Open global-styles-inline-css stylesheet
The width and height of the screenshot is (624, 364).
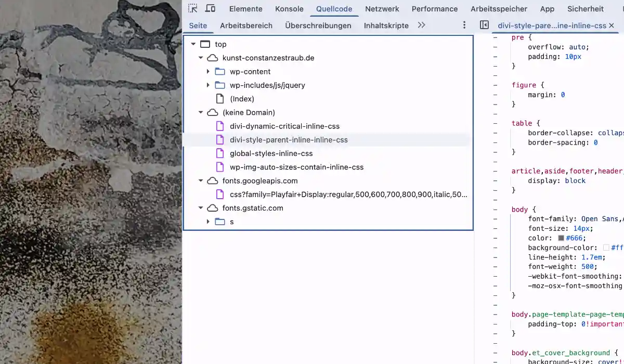coord(271,153)
